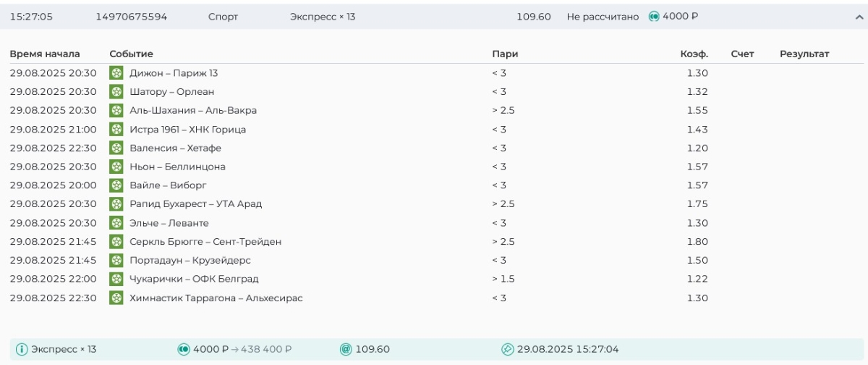Screen dimensions: 868x365
Task: Click the soccer icon beside Дижон – Париж 13
Action: click(116, 73)
